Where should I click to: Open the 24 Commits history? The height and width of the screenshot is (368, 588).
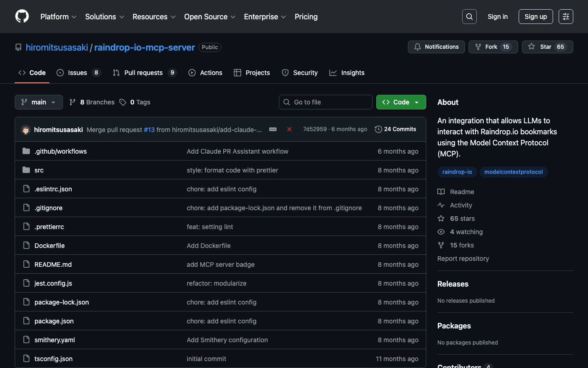(396, 129)
